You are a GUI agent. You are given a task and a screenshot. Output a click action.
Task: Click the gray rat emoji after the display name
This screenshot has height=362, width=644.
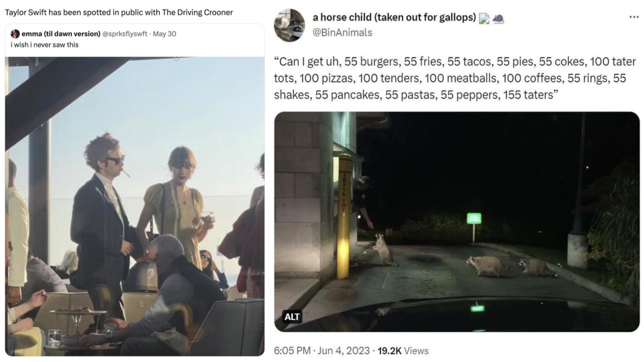(498, 18)
